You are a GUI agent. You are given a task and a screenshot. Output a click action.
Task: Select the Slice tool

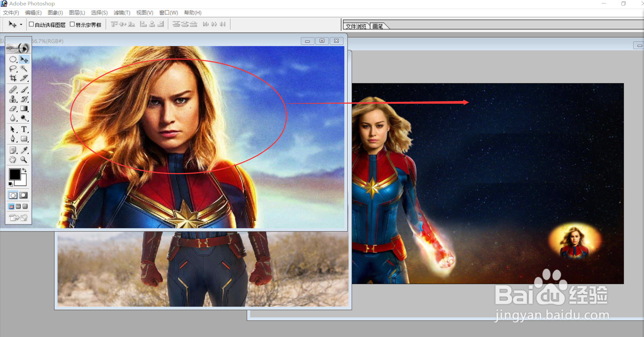click(24, 78)
